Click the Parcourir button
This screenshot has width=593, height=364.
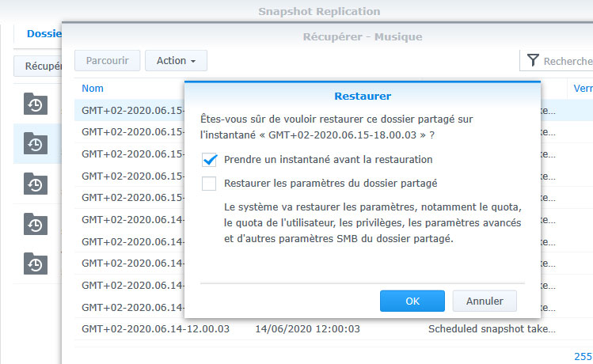(108, 60)
